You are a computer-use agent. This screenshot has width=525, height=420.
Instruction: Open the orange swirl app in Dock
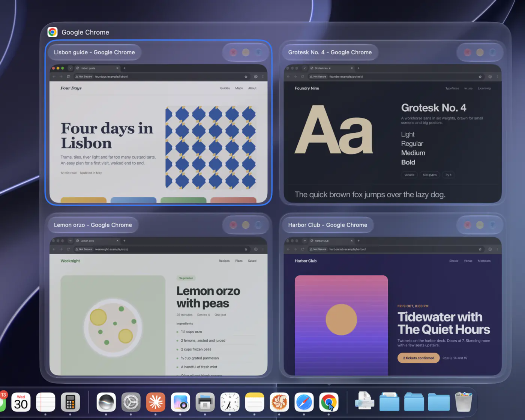pyautogui.click(x=279, y=402)
